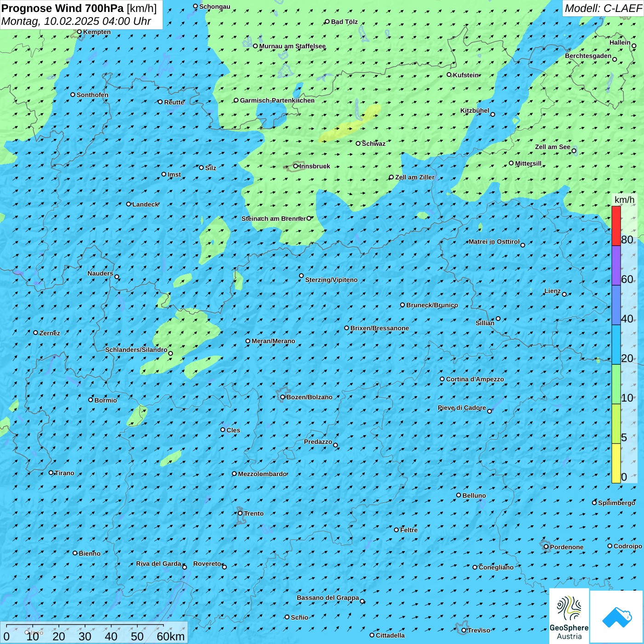The height and width of the screenshot is (644, 644).
Task: Select the Predazzo label
Action: [x=318, y=442]
